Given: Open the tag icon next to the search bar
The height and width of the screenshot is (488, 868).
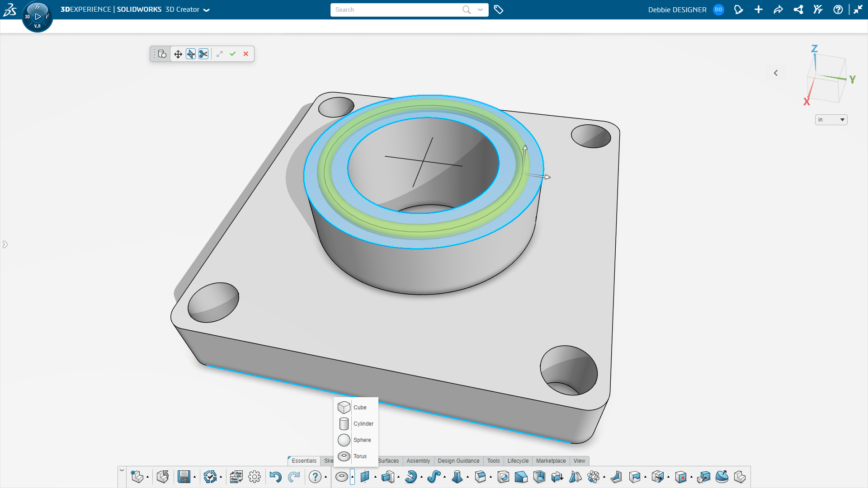Looking at the screenshot, I should pos(499,9).
